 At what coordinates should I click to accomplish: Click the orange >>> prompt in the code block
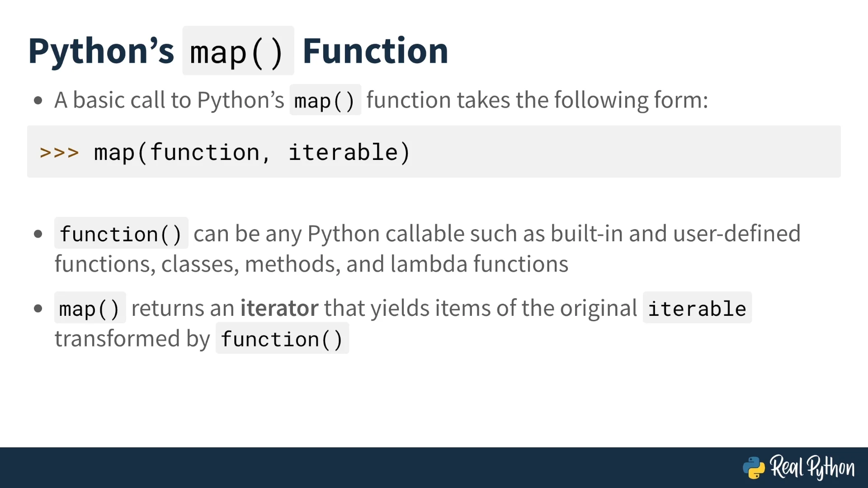[59, 152]
